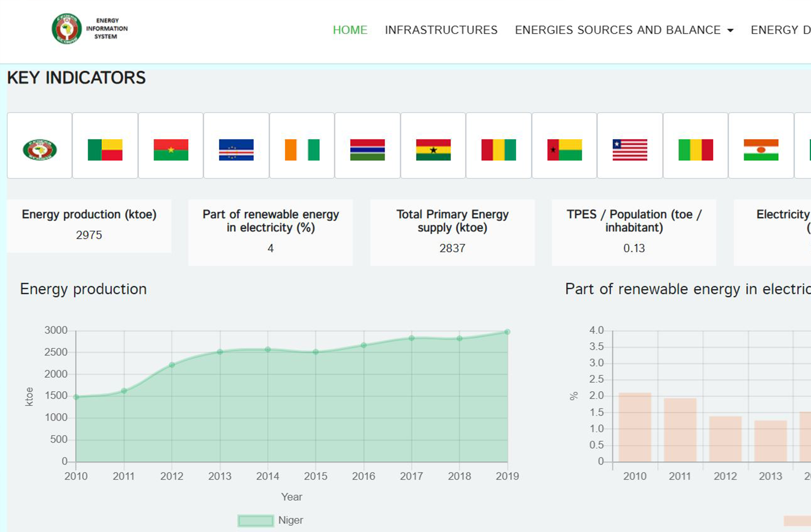Select the Benin flag card
The height and width of the screenshot is (532, 811).
105,145
